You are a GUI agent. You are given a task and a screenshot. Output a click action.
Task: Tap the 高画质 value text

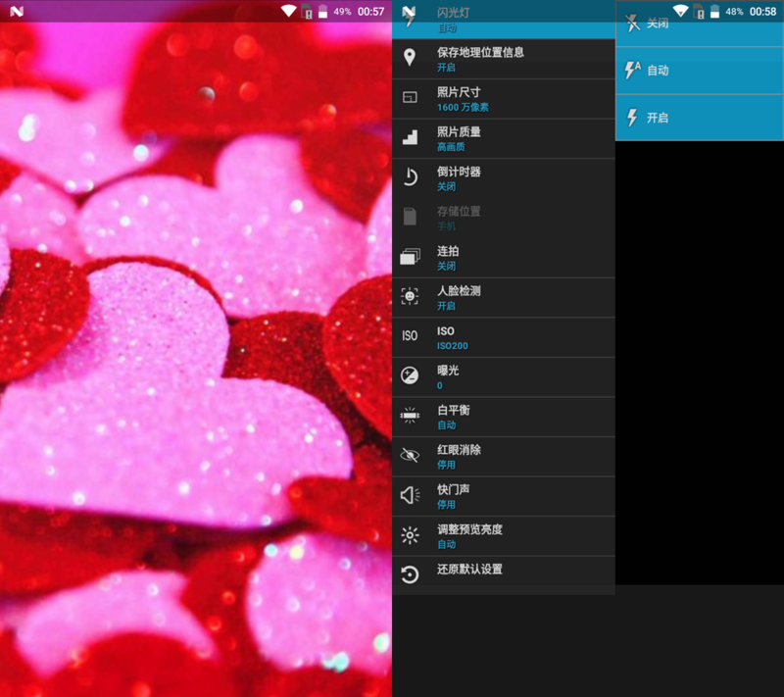[451, 146]
